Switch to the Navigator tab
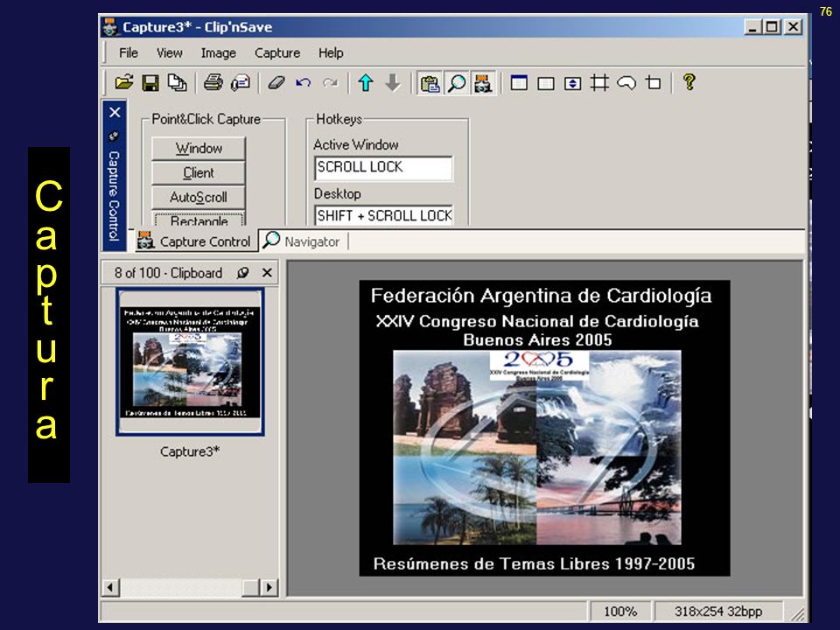840x630 pixels. (304, 241)
